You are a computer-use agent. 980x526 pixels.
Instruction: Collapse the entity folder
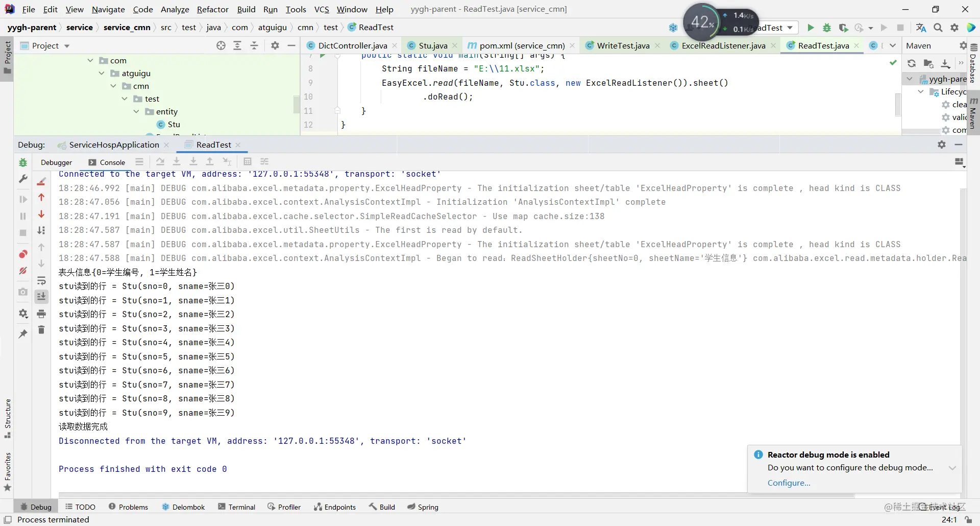136,111
